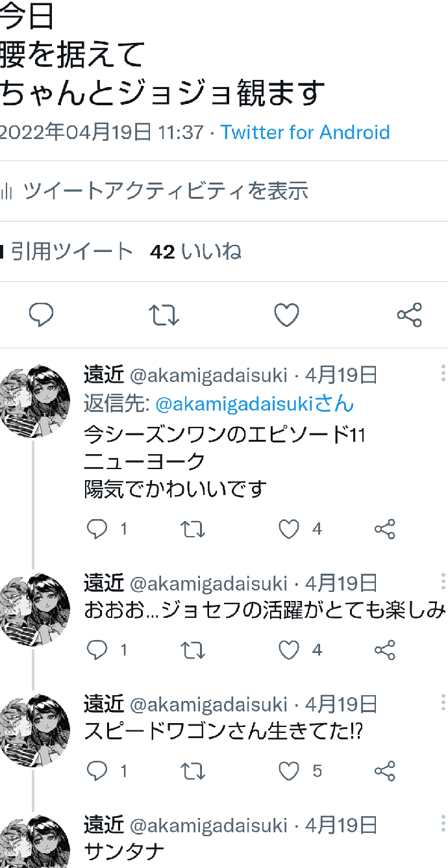Like the スピードワゴンさん生きてた tweet
448x868 pixels.
tap(289, 771)
